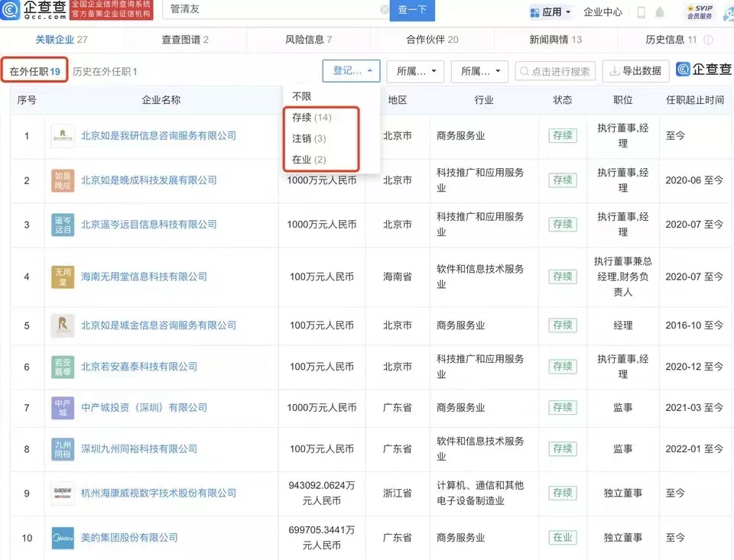Click 存续 status tag for 杭州海康威视
The width and height of the screenshot is (734, 560).
tap(563, 493)
